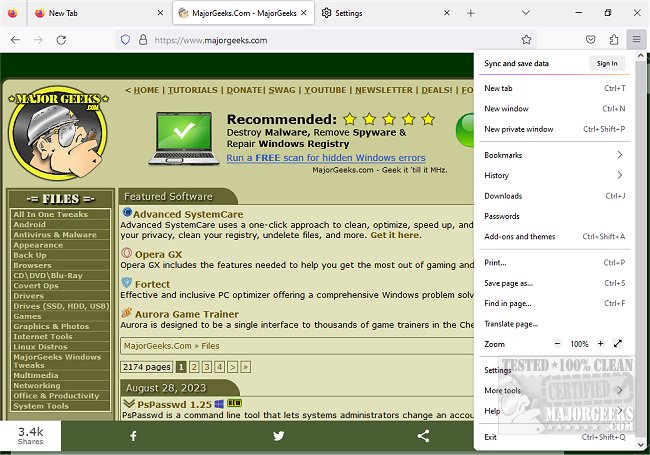Choose Find in page... menu item
The image size is (650, 455).
pyautogui.click(x=554, y=303)
